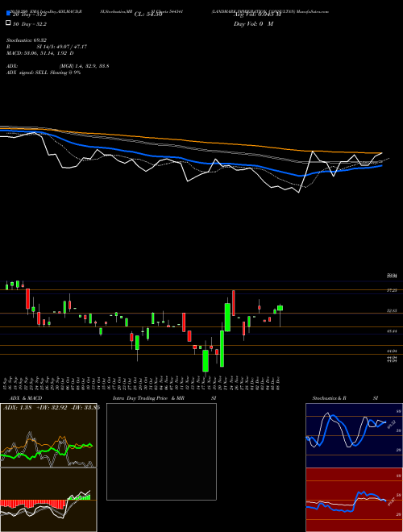The image size is (403, 532).
Task: Click the CL: 54.50 closing price value
Action: click(148, 15)
